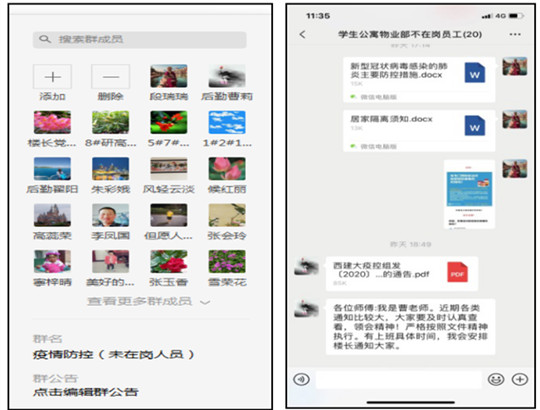Viewport: 540px width, 410px height.
Task: Select the 8#研高... member avatar
Action: point(111,122)
